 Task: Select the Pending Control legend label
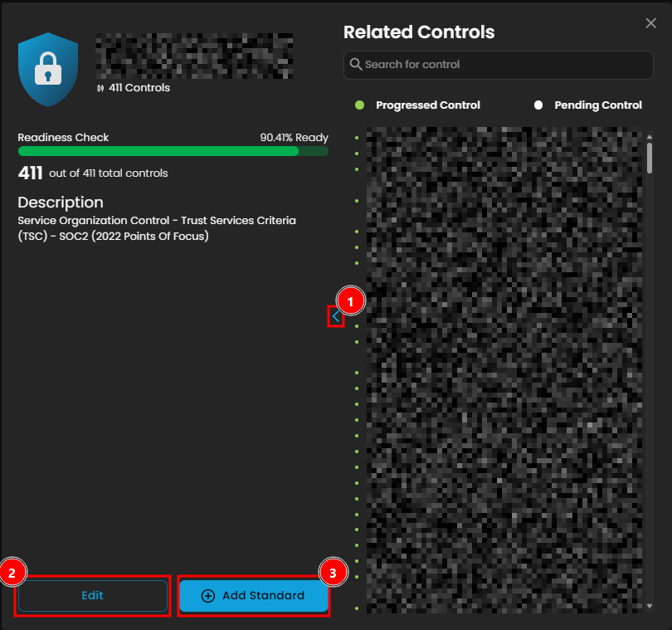[x=597, y=105]
